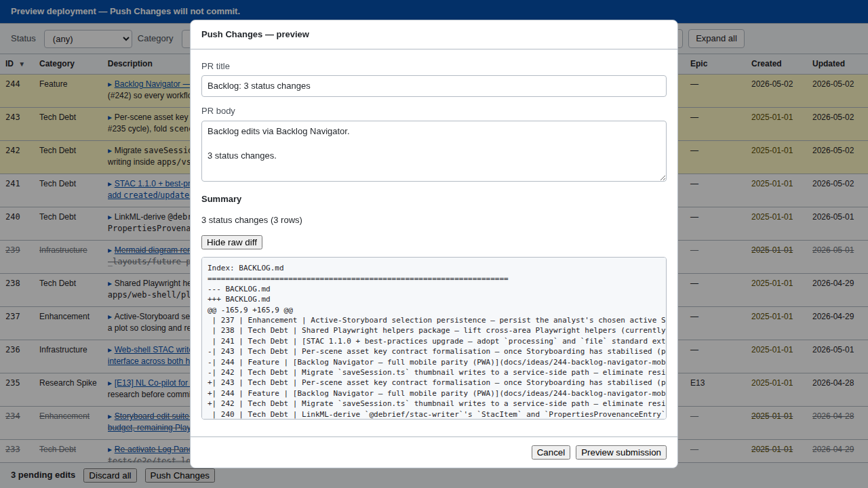
Task: Click the Feature category cell in row 244
Action: (x=54, y=84)
